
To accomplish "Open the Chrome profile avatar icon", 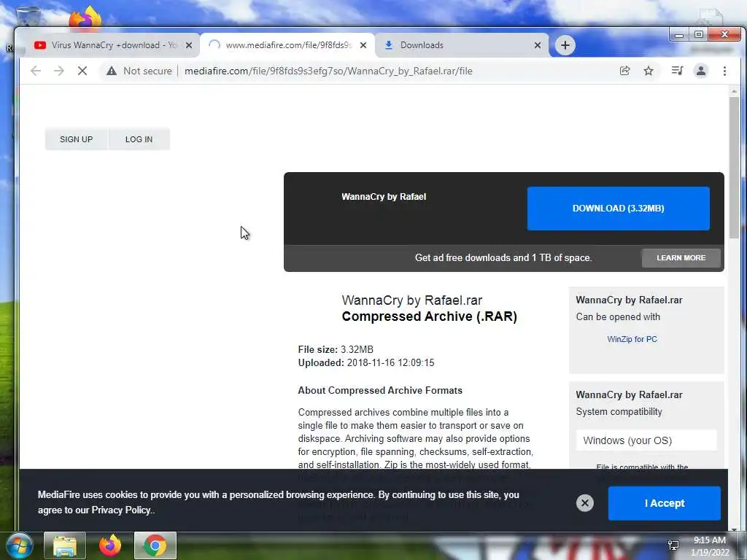I will pyautogui.click(x=701, y=71).
